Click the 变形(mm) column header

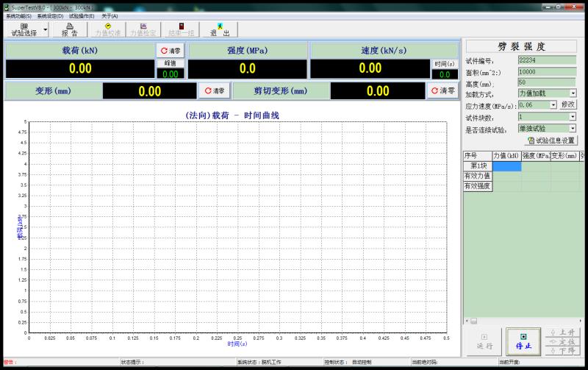(564, 156)
